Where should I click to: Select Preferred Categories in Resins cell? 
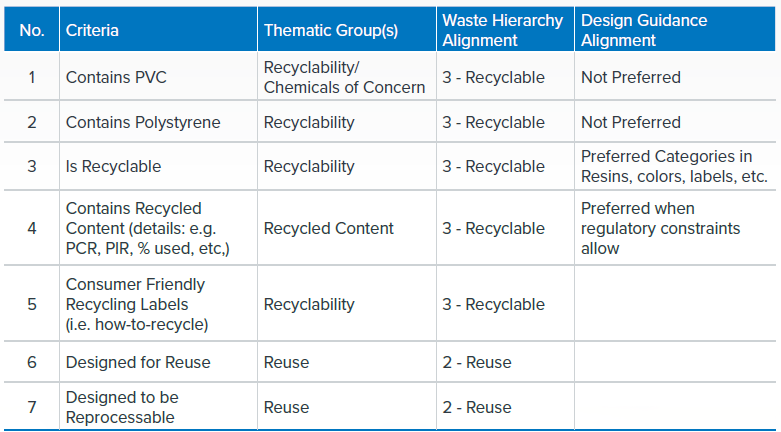click(674, 166)
